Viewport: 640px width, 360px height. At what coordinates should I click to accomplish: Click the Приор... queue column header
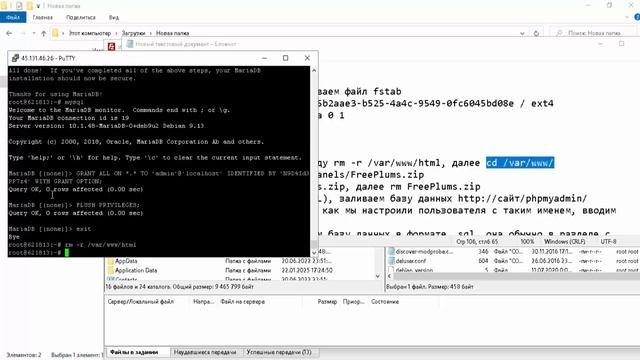click(x=353, y=302)
